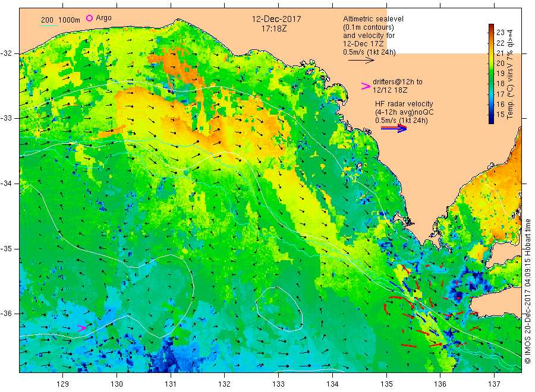Image resolution: width=535 pixels, height=392 pixels.
Task: Click the -32 latitude axis label
Action: [x=6, y=53]
